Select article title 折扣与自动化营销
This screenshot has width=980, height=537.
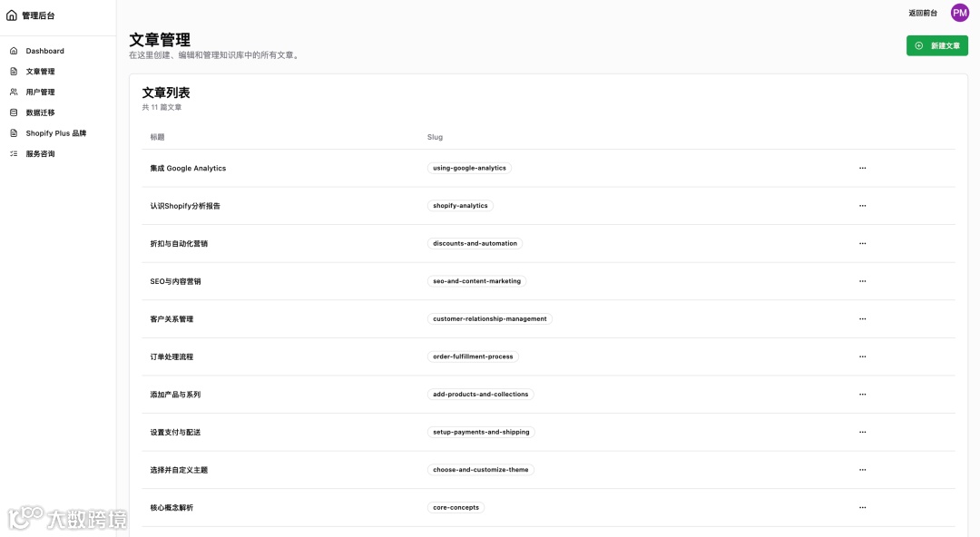[x=179, y=243]
